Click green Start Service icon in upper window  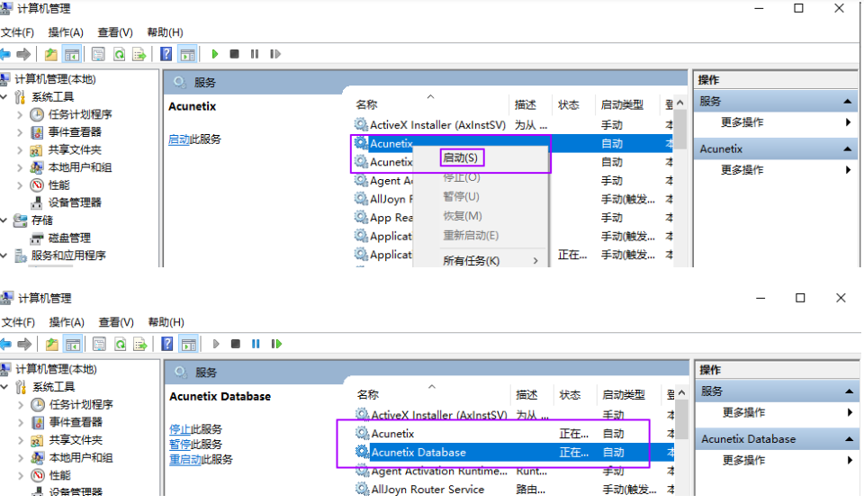coord(215,54)
